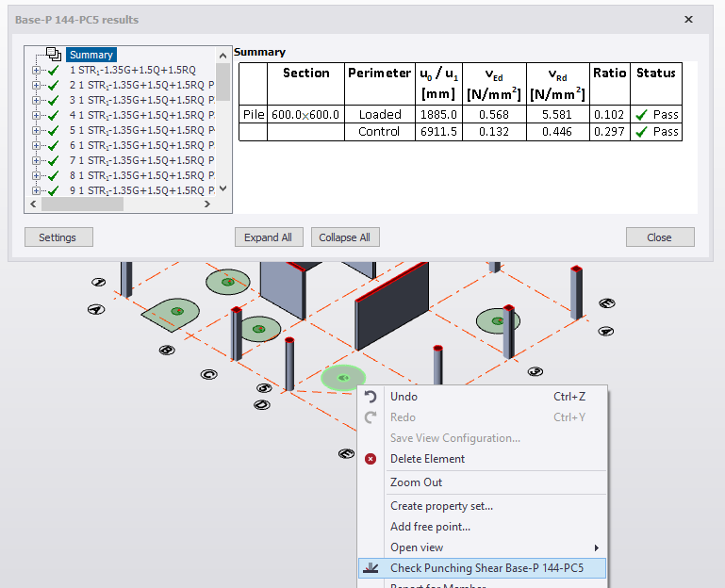This screenshot has height=588, width=725.
Task: Expand load case 2 tree node
Action: tap(37, 85)
